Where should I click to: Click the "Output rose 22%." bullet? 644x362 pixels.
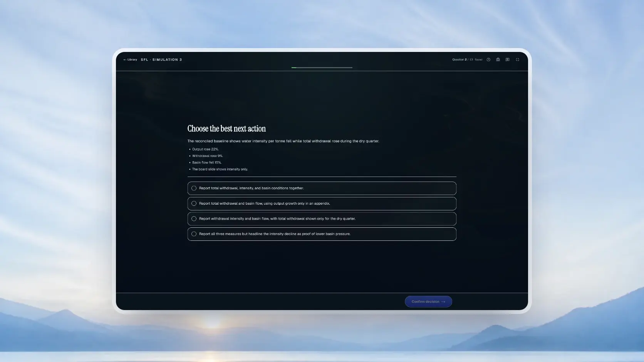tap(205, 149)
